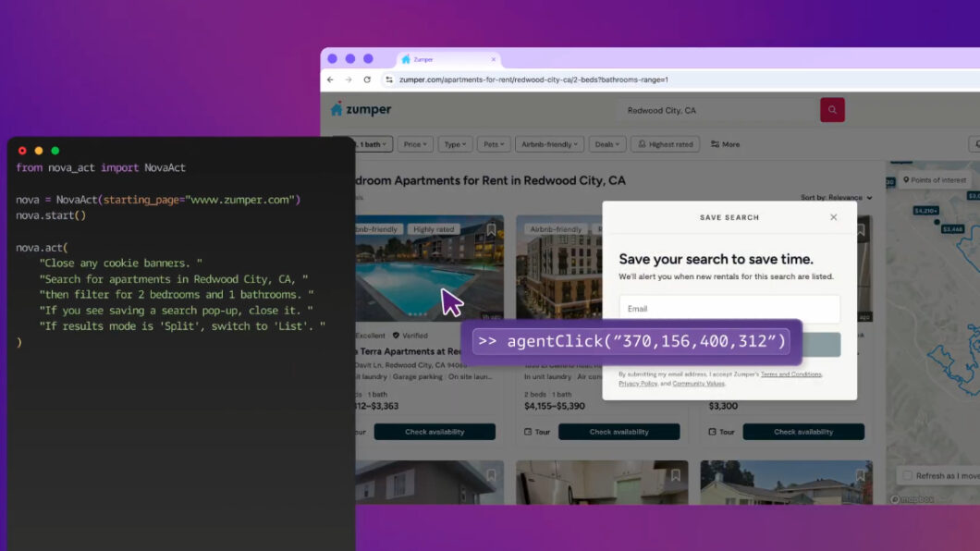980x551 pixels.
Task: Bookmark the bottom-row gray house listing
Action: 491,475
